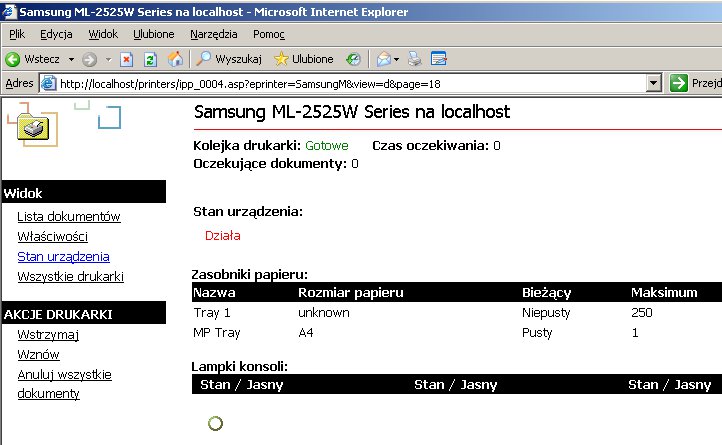
Task: Click the Przejdź go button
Action: [x=695, y=83]
